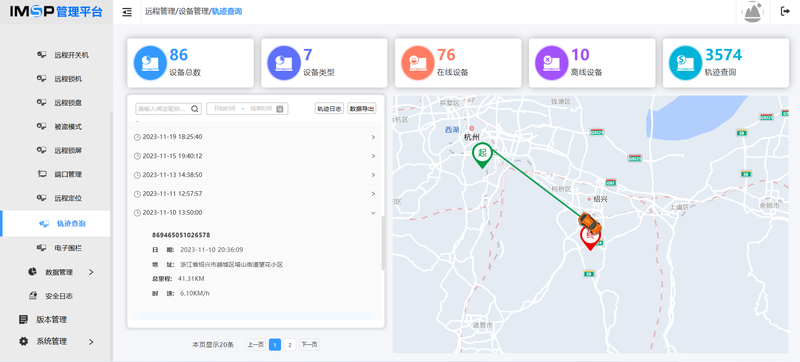Click the logout icon at top right

pos(785,12)
